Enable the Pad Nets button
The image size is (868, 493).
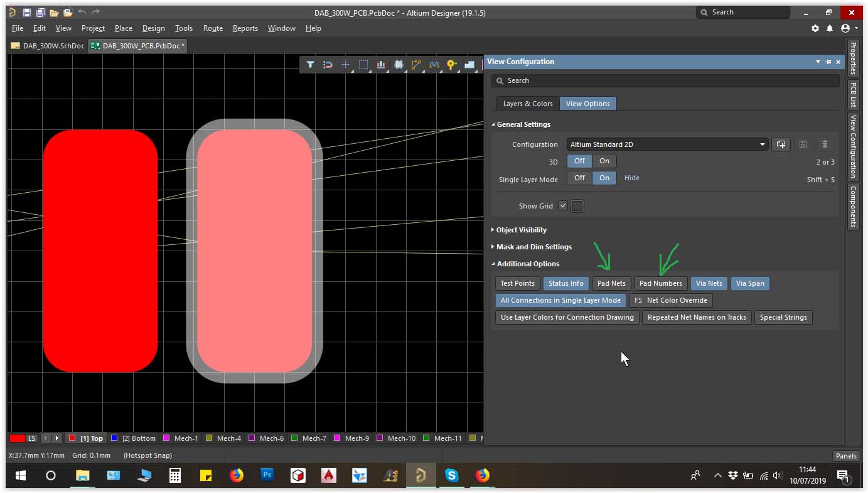(611, 283)
